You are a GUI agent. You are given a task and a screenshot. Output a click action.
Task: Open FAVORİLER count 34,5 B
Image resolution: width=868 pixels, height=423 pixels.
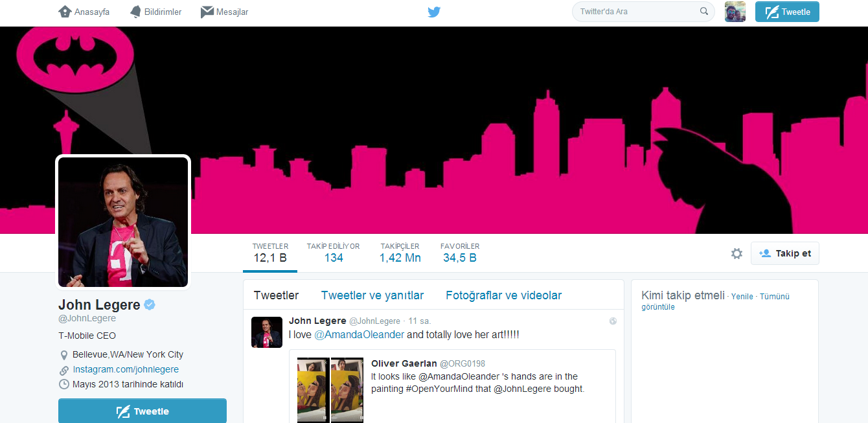pyautogui.click(x=460, y=253)
